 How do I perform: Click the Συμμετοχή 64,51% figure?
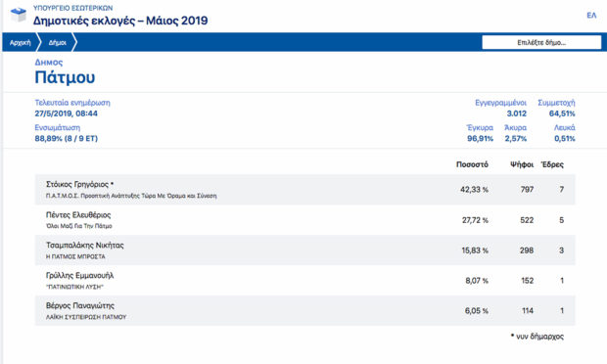click(x=562, y=114)
